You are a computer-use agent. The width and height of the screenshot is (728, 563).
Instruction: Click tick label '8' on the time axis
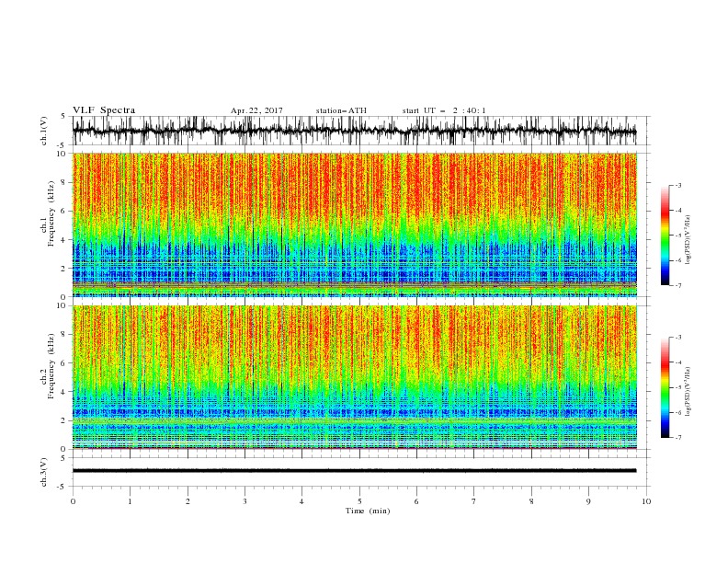[531, 501]
